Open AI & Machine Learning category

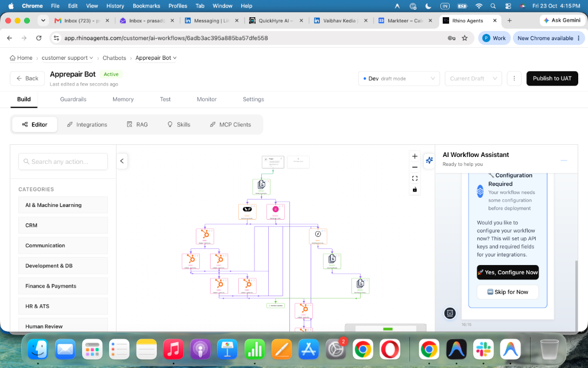coord(63,205)
